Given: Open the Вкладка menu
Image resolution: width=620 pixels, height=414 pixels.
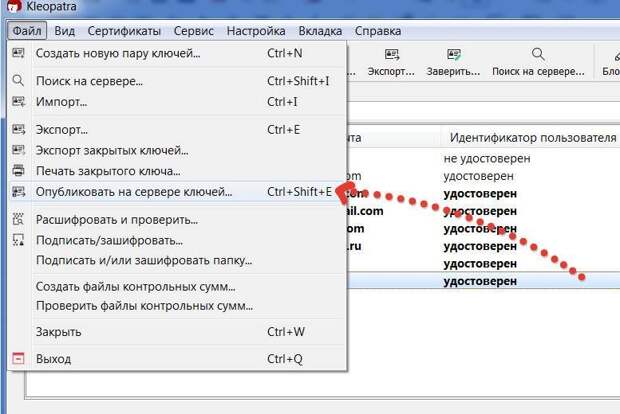Looking at the screenshot, I should pyautogui.click(x=320, y=31).
